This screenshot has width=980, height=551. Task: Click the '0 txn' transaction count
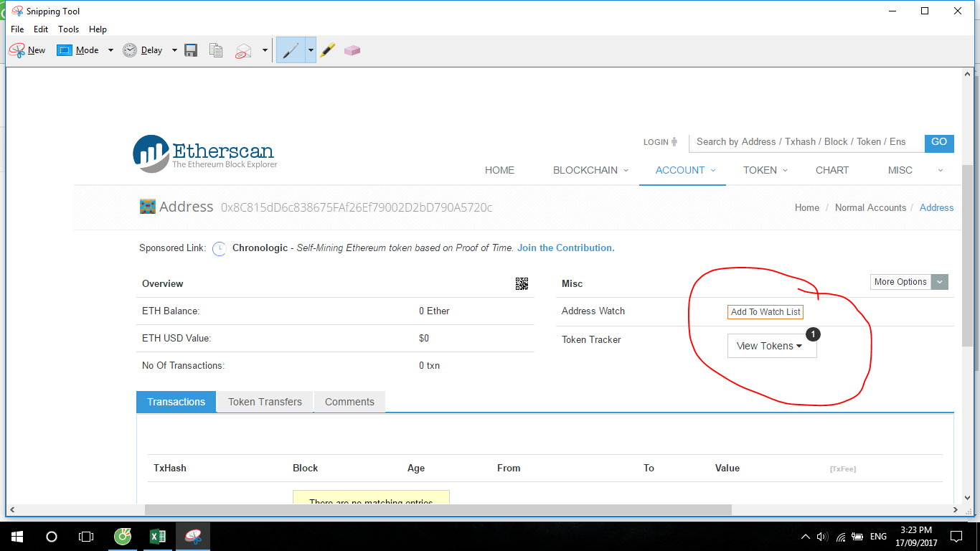(x=430, y=366)
